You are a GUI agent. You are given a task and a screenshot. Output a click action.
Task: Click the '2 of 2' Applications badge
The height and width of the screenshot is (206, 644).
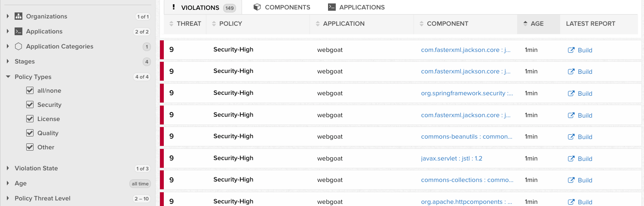142,32
